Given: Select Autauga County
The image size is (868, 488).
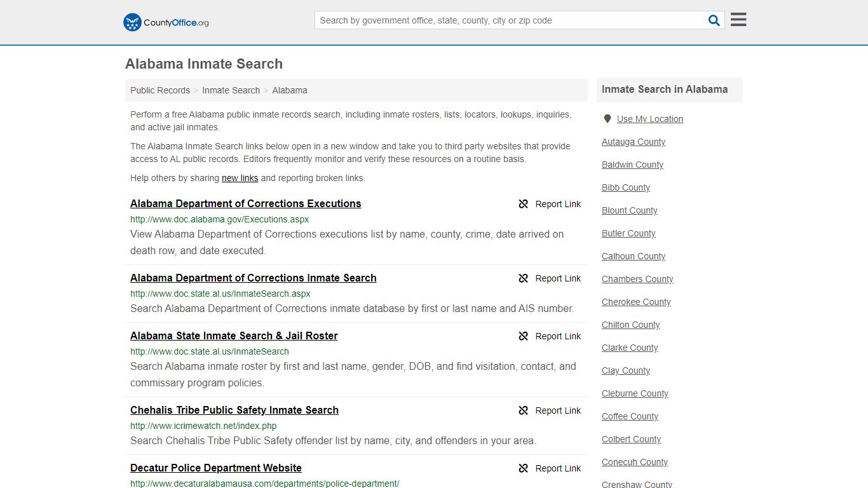Looking at the screenshot, I should [634, 142].
